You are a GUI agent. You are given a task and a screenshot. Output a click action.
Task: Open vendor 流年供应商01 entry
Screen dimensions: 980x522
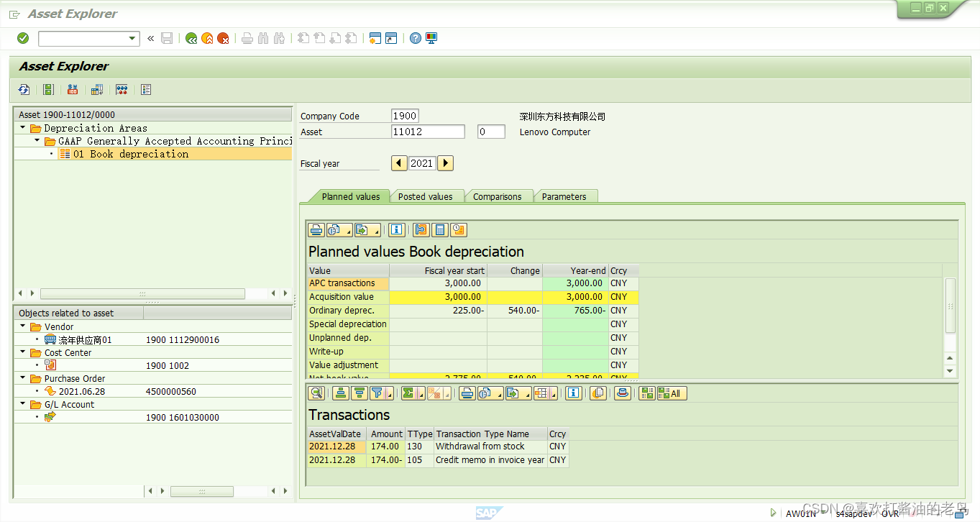point(86,339)
